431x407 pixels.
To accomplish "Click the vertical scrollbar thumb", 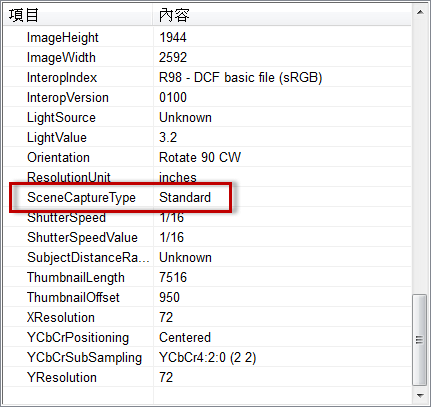I will (x=420, y=340).
